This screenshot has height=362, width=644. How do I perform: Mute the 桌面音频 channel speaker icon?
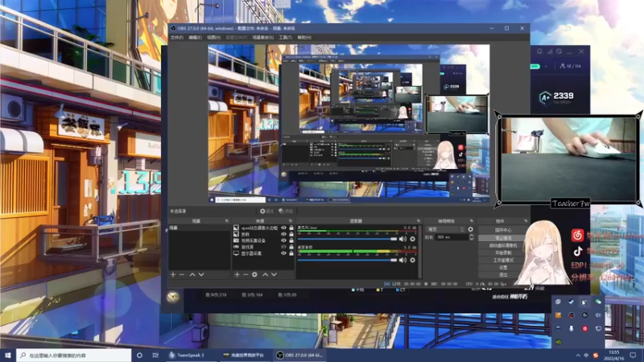coord(403,260)
